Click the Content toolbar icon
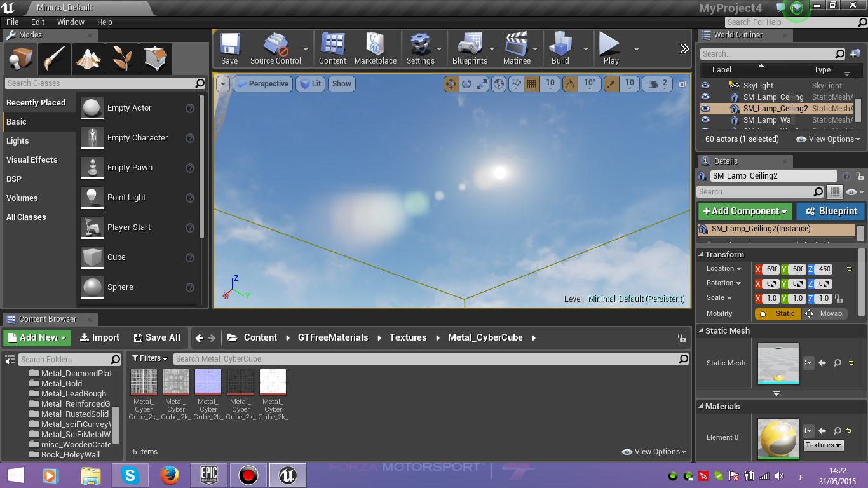The width and height of the screenshot is (868, 488). (x=332, y=48)
